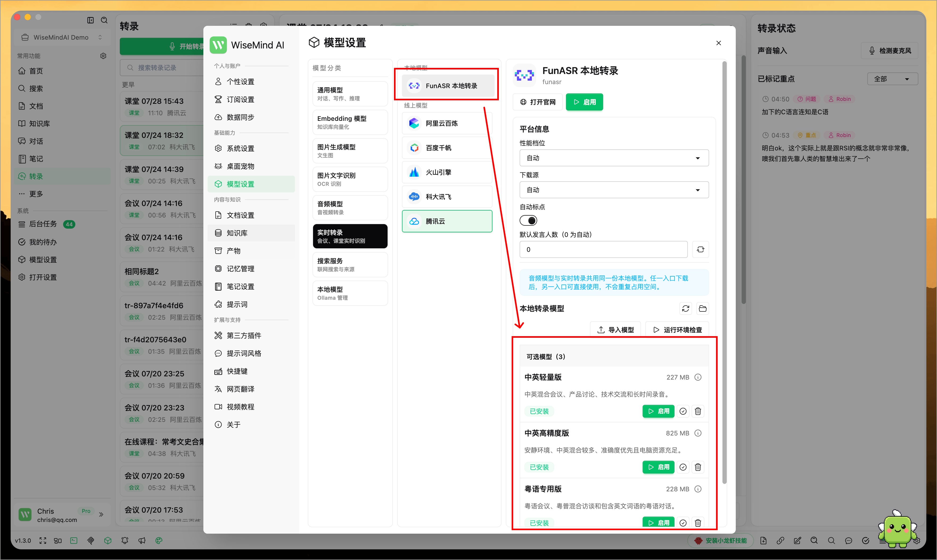The image size is (937, 560).
Task: Open the local transcription model folder
Action: coord(703,309)
